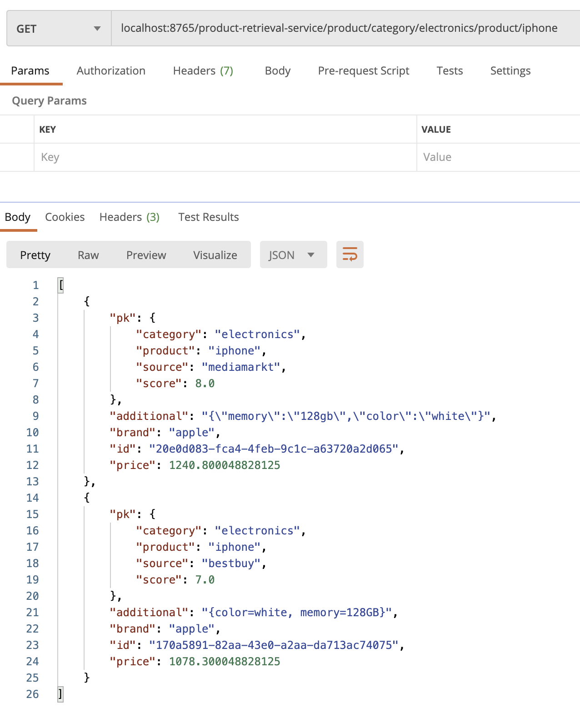Click the "pk" key on line 3

point(123,318)
